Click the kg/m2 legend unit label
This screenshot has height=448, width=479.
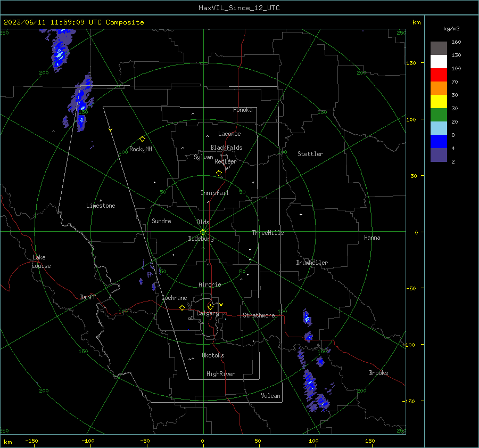pos(451,29)
